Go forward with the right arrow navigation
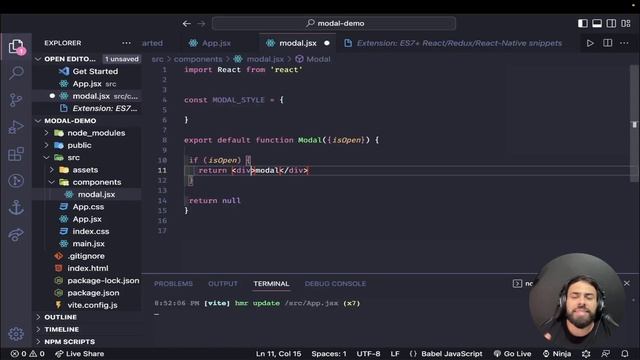640x360 pixels. pyautogui.click(x=201, y=24)
